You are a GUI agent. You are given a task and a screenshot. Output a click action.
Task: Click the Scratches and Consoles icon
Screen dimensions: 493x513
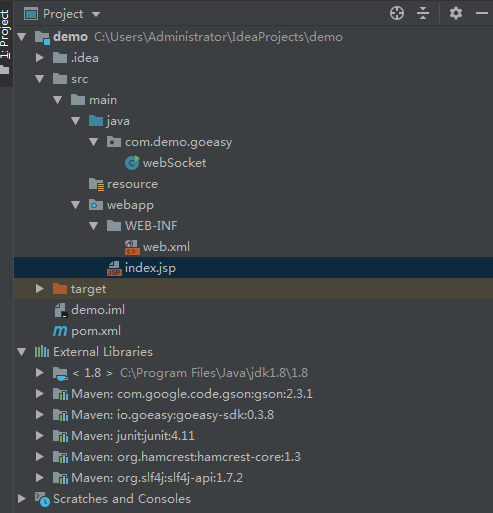coord(42,499)
